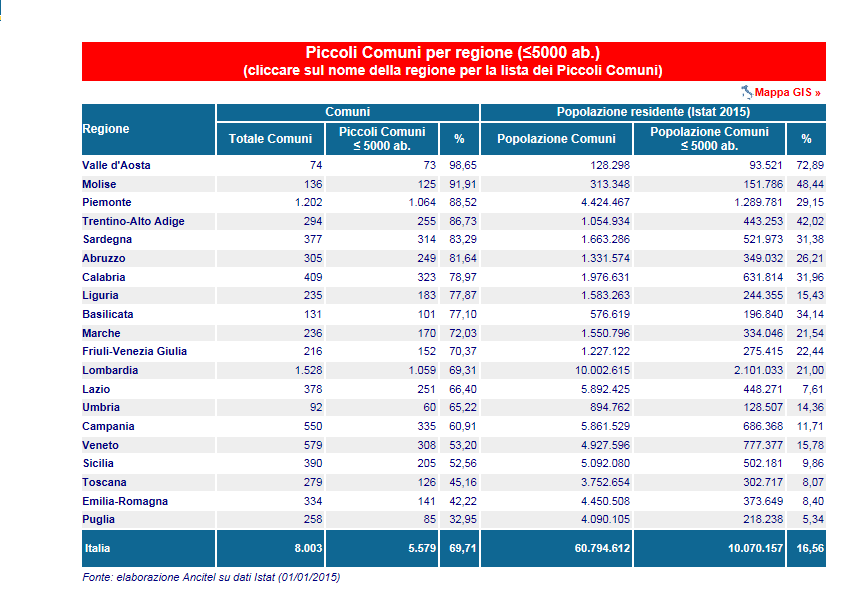This screenshot has height=599, width=866.
Task: Click Friuli-Venezia Giulia's 275.415 population value
Action: click(x=763, y=351)
